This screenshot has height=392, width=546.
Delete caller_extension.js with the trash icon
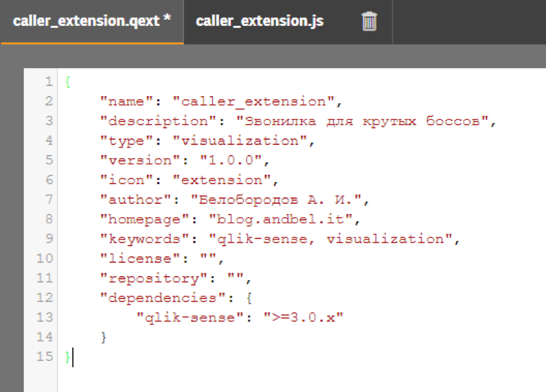pyautogui.click(x=369, y=21)
